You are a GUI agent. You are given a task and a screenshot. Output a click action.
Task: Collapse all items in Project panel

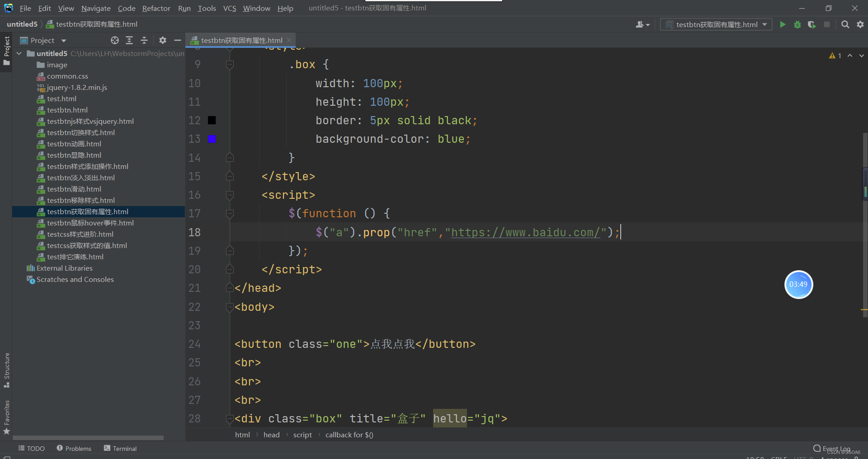coord(144,40)
